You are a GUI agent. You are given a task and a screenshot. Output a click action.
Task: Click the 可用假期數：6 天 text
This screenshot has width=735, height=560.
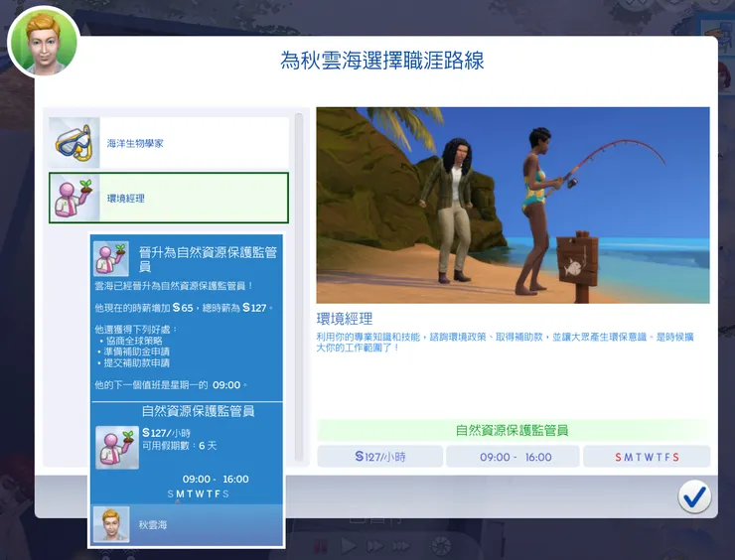tap(180, 445)
